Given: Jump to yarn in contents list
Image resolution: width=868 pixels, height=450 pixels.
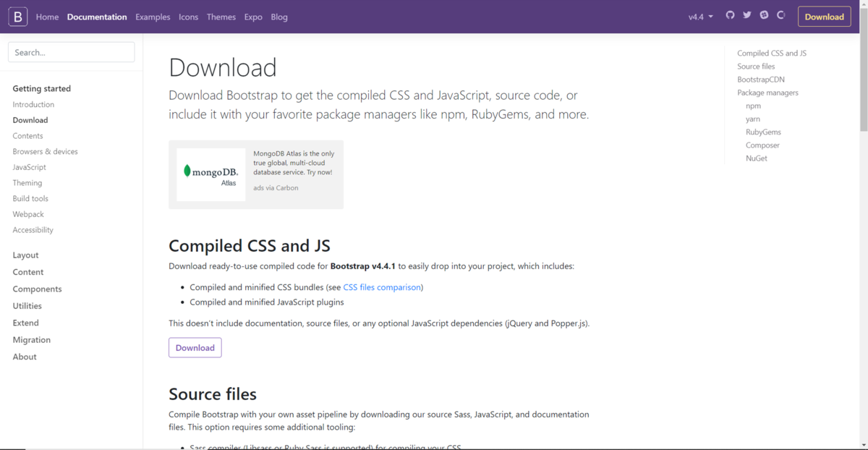Looking at the screenshot, I should [x=753, y=119].
